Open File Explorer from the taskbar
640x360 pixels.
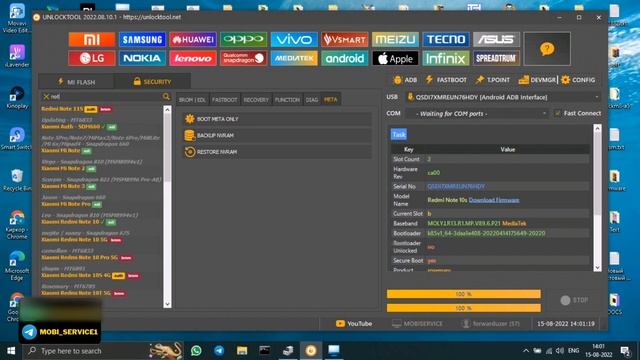pos(242,351)
